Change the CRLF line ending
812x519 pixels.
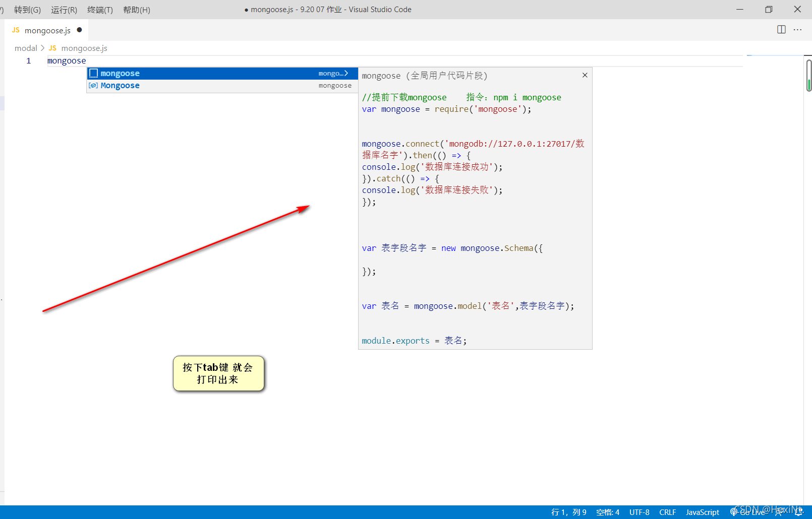[x=668, y=512]
